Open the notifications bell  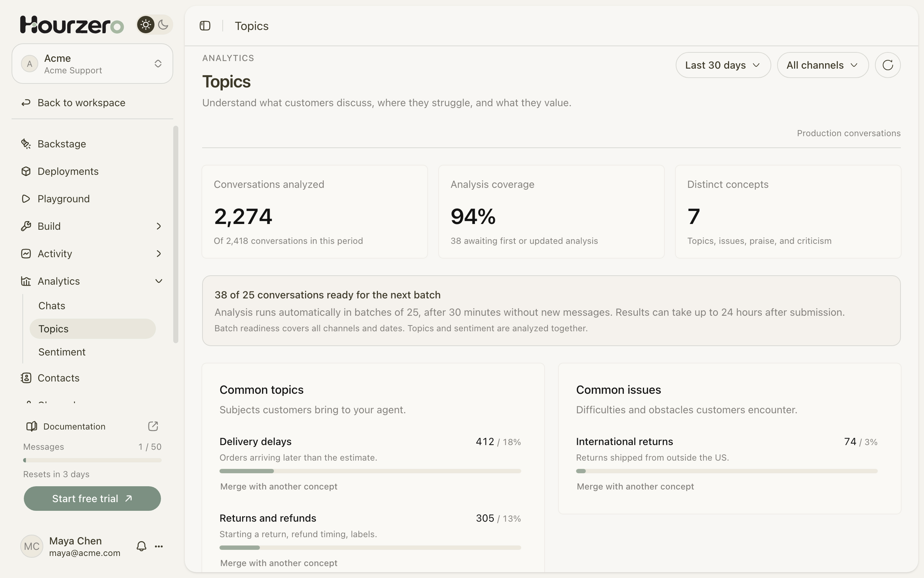(141, 546)
